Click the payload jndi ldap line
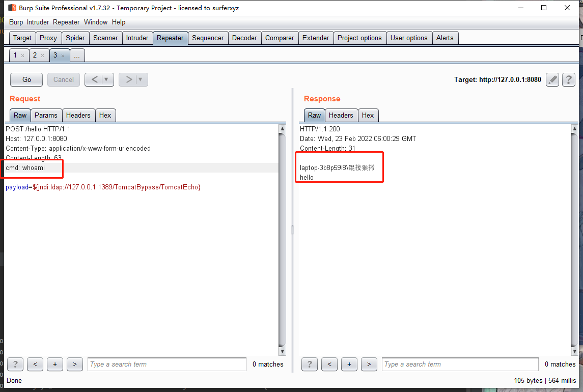This screenshot has height=392, width=583. [x=103, y=187]
